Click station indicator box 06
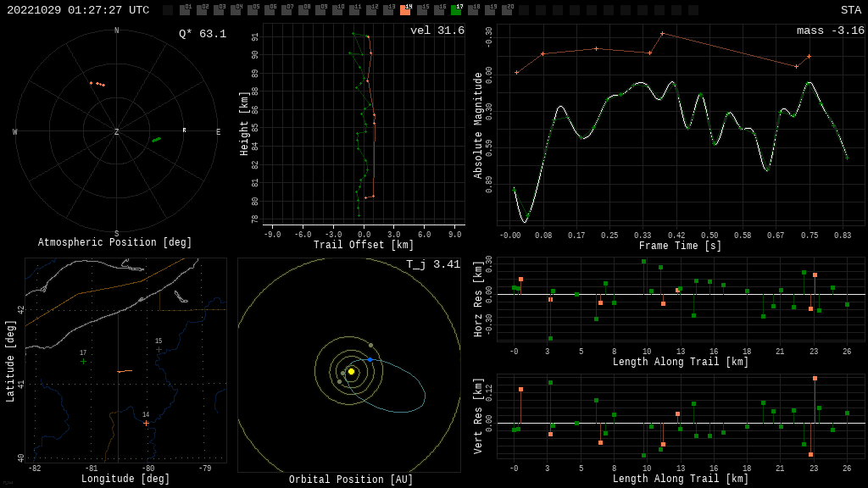Screen dimensions: 868x488 [x=270, y=10]
